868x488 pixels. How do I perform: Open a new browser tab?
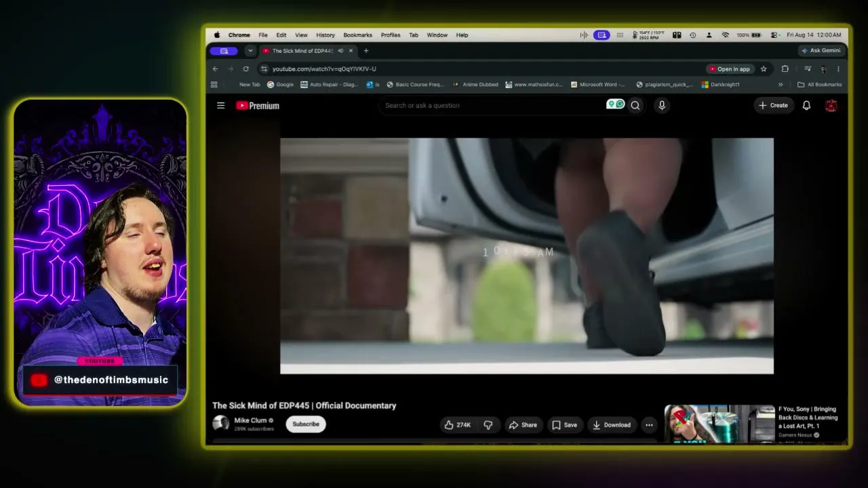pos(366,51)
